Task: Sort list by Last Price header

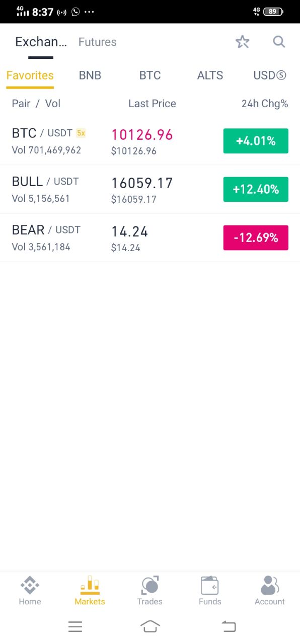Action: tap(152, 104)
